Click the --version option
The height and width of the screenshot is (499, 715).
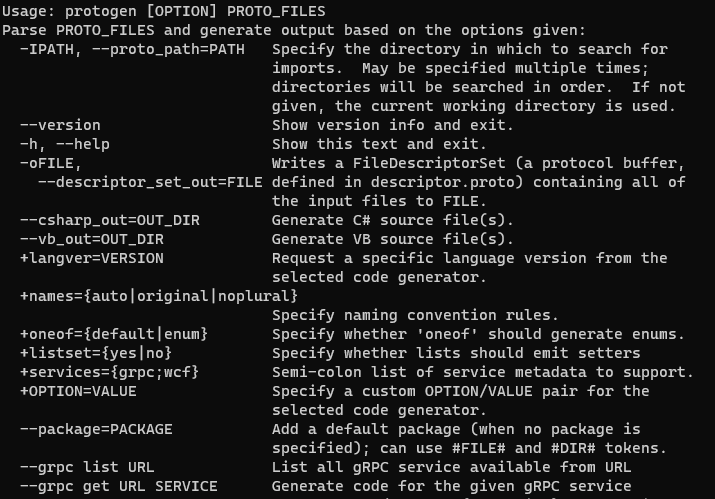point(60,125)
